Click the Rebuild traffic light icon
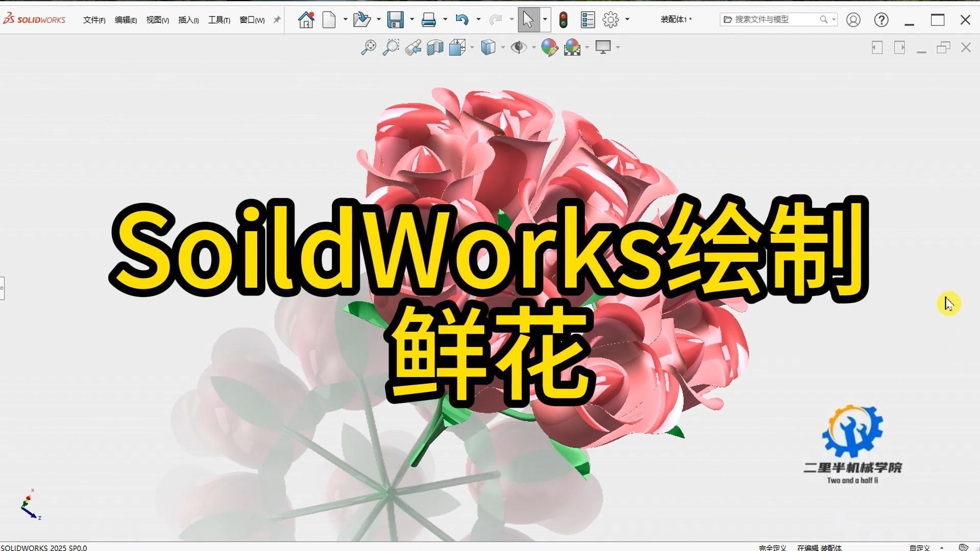 [563, 20]
